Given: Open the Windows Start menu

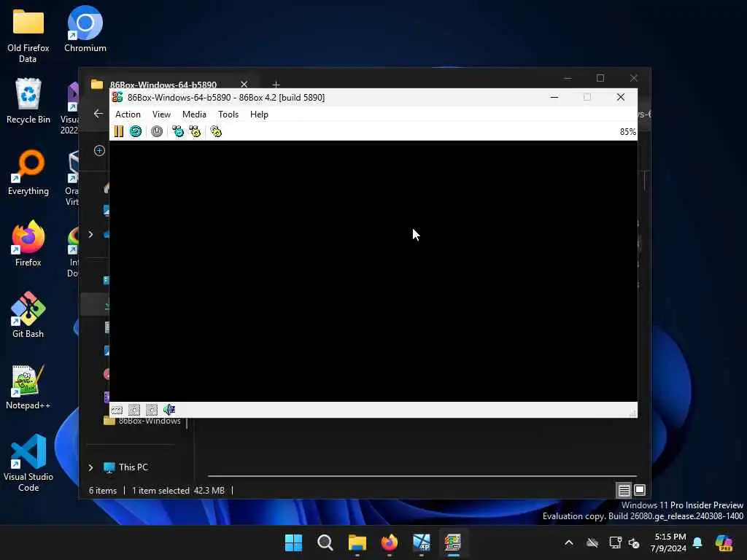Looking at the screenshot, I should [293, 542].
